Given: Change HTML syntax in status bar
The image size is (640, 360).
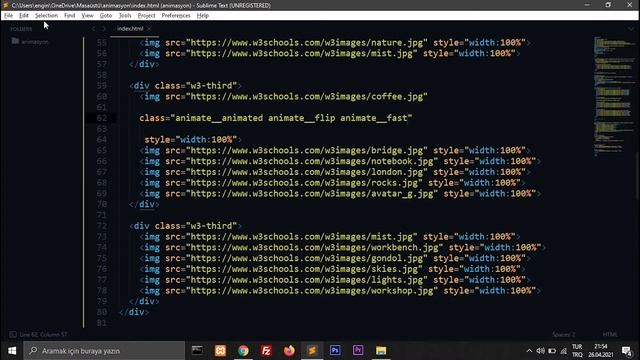Looking at the screenshot, I should 610,334.
